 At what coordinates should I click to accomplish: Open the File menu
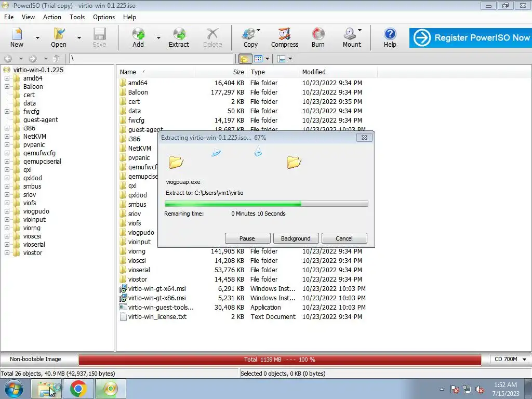click(9, 17)
